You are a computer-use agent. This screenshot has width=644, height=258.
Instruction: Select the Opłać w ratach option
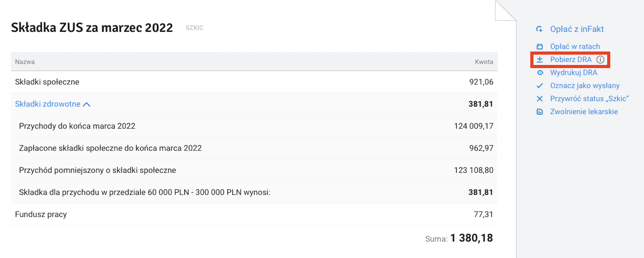click(x=575, y=47)
